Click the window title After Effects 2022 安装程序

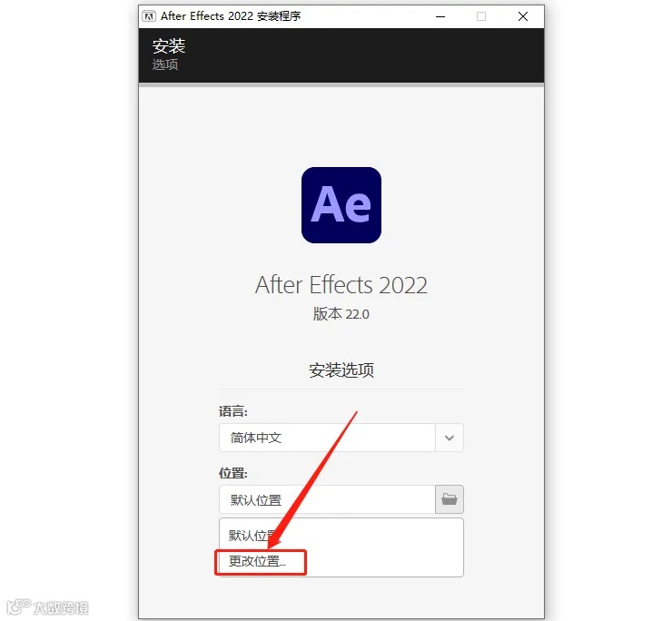pos(231,16)
